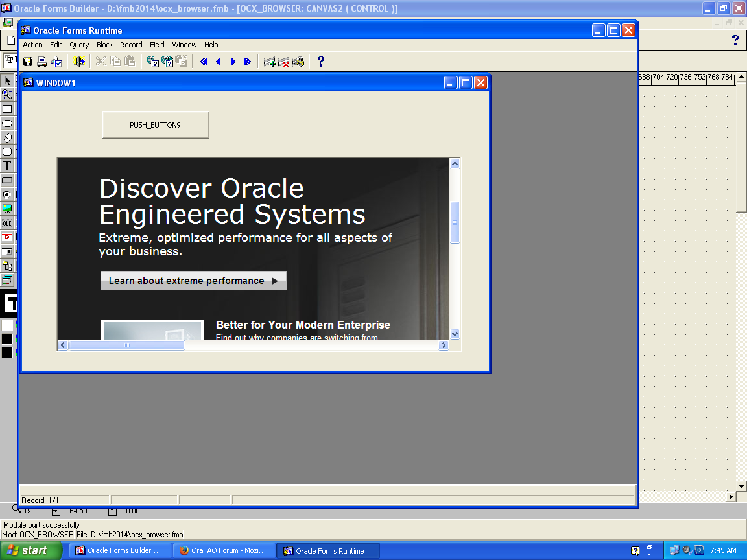The image size is (747, 560).
Task: Click the Remove Record icon
Action: [x=284, y=62]
